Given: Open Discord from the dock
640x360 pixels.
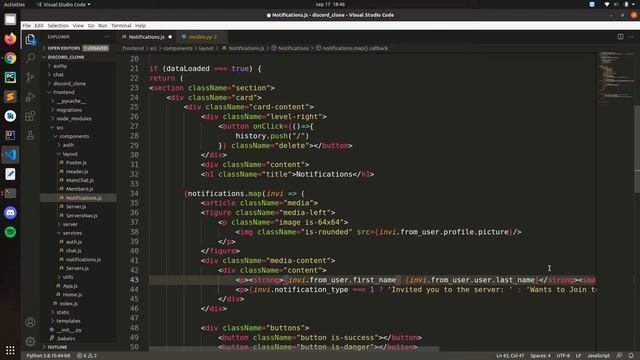Looking at the screenshot, I should [x=10, y=213].
